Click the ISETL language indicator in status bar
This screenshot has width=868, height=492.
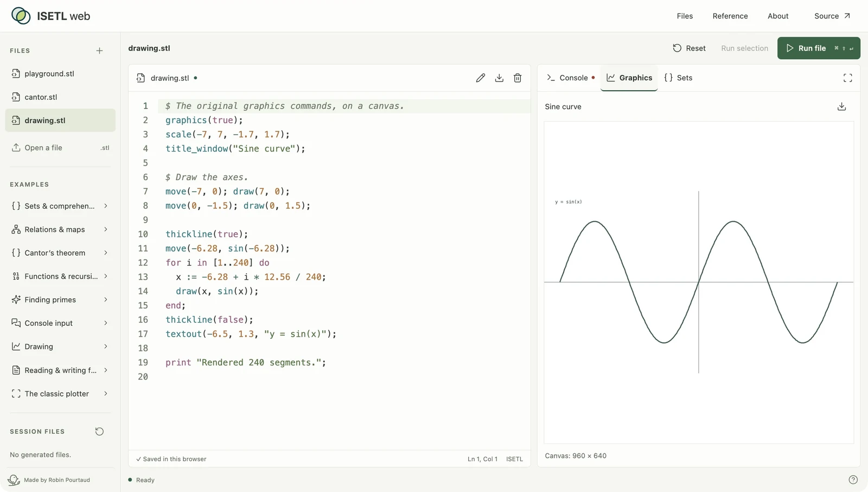click(514, 459)
